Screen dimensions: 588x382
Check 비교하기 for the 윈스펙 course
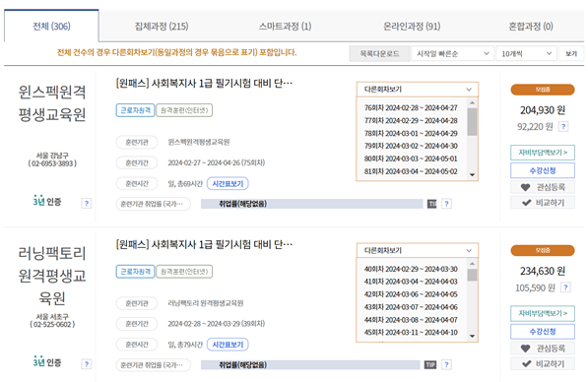[543, 203]
